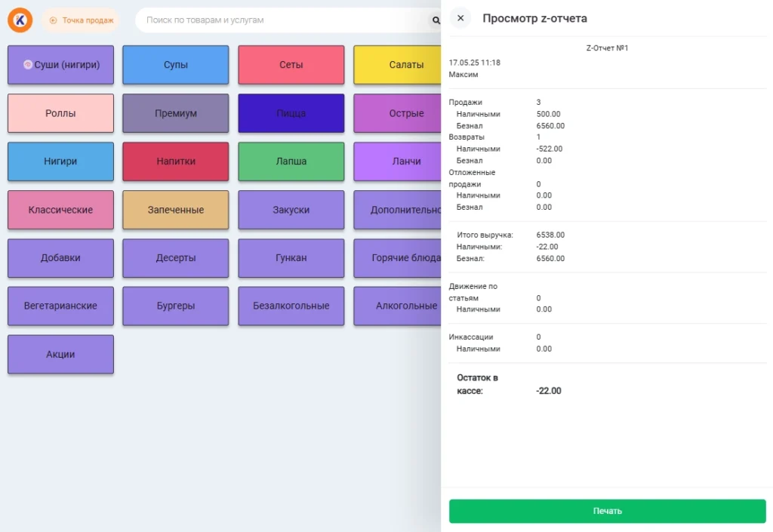Open the Премиум category
Screen dimensions: 773x532
(x=176, y=113)
